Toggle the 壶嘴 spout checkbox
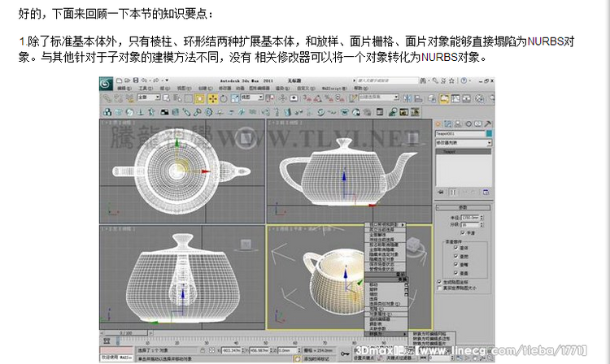This screenshot has height=364, width=610. (456, 265)
